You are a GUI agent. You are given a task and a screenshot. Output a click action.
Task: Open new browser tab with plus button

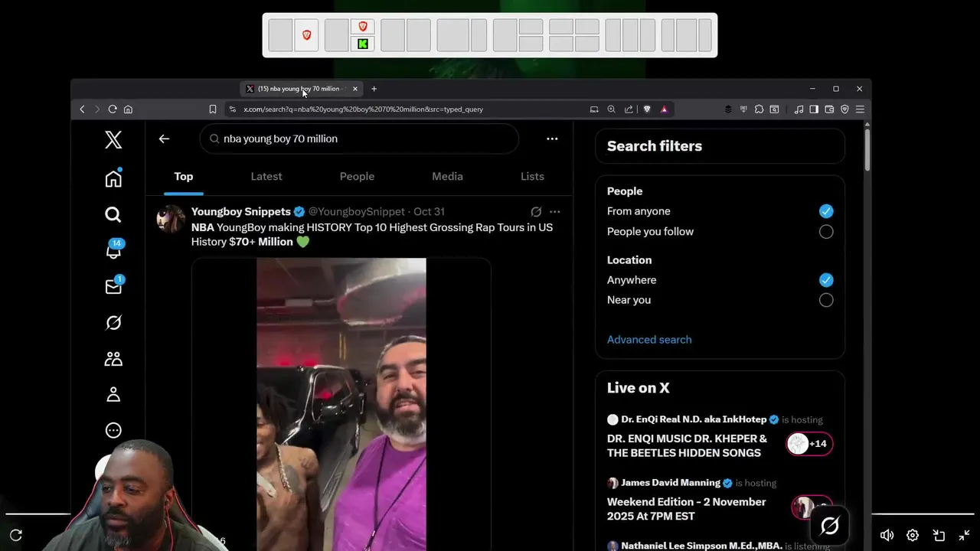click(x=374, y=89)
